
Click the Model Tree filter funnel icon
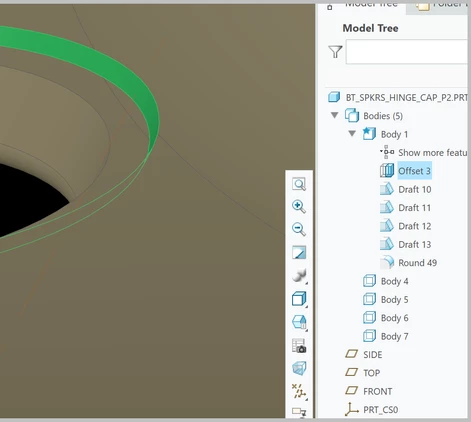coord(335,52)
